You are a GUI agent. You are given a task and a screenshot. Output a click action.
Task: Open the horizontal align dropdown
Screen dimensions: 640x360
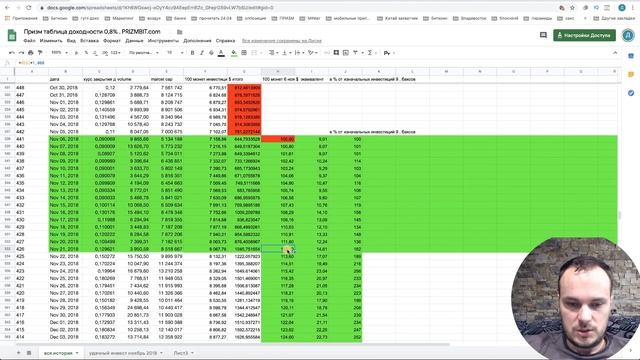click(273, 53)
